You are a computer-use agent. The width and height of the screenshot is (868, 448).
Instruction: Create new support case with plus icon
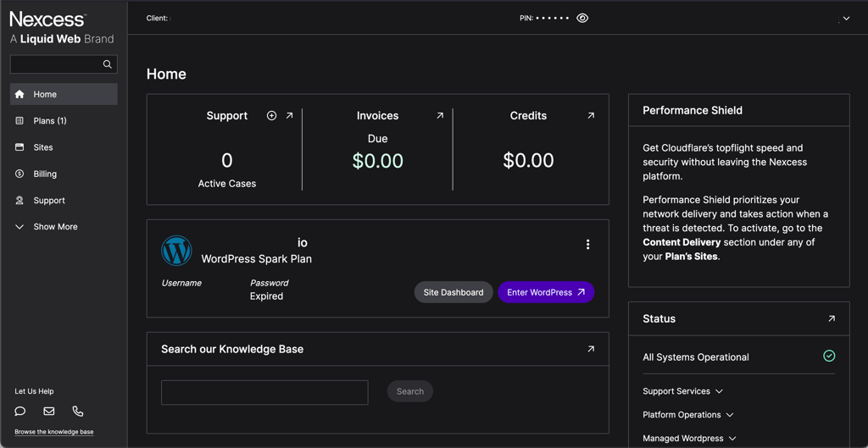pyautogui.click(x=271, y=115)
